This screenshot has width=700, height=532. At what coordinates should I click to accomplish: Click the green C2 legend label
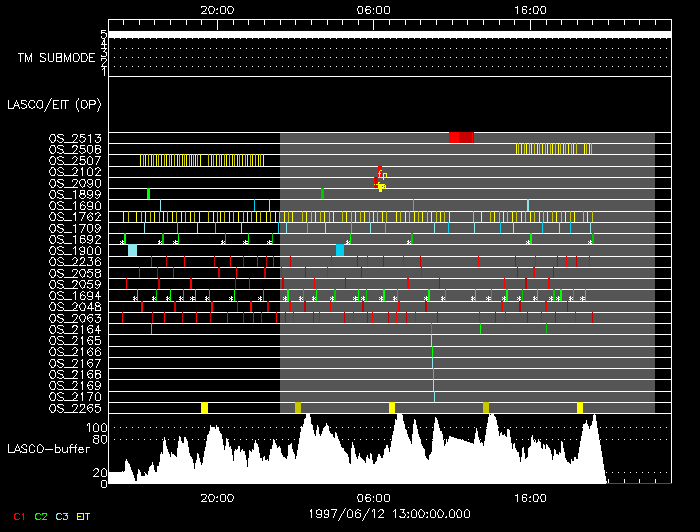point(41,516)
